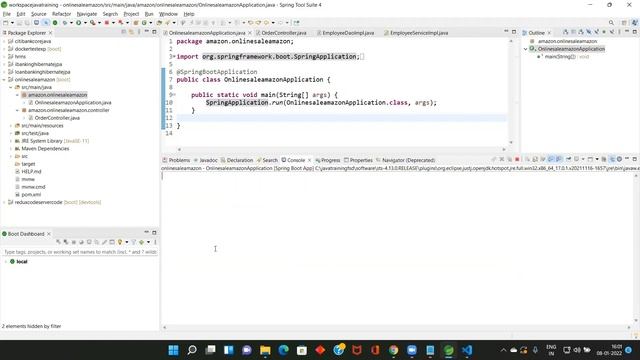Toggle Sort alphabetically in Outline toolbar
The image size is (640, 360).
pos(581,32)
